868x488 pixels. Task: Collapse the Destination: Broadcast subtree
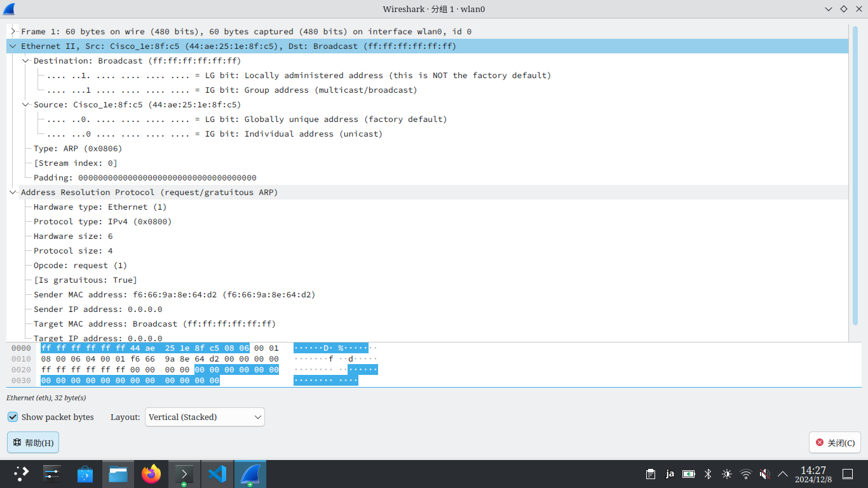(26, 61)
